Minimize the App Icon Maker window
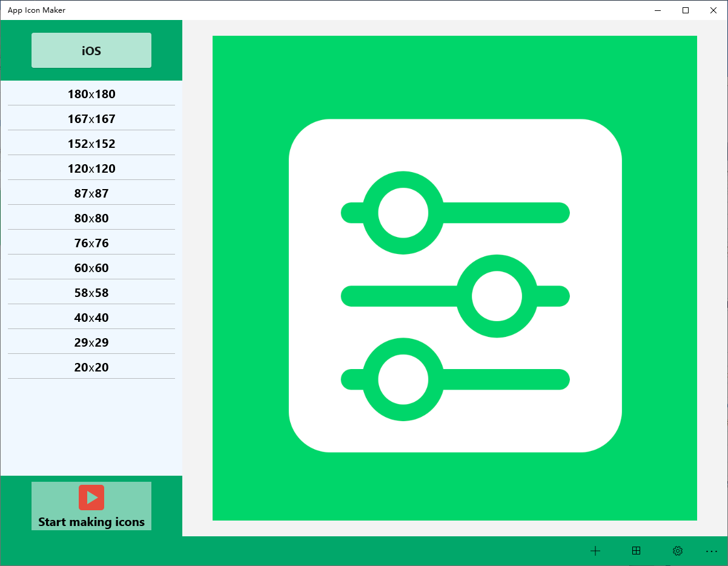 pos(657,10)
